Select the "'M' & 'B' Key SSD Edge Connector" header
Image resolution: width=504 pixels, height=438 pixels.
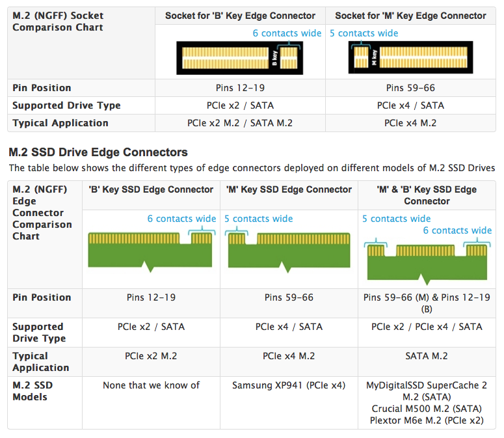click(x=427, y=195)
